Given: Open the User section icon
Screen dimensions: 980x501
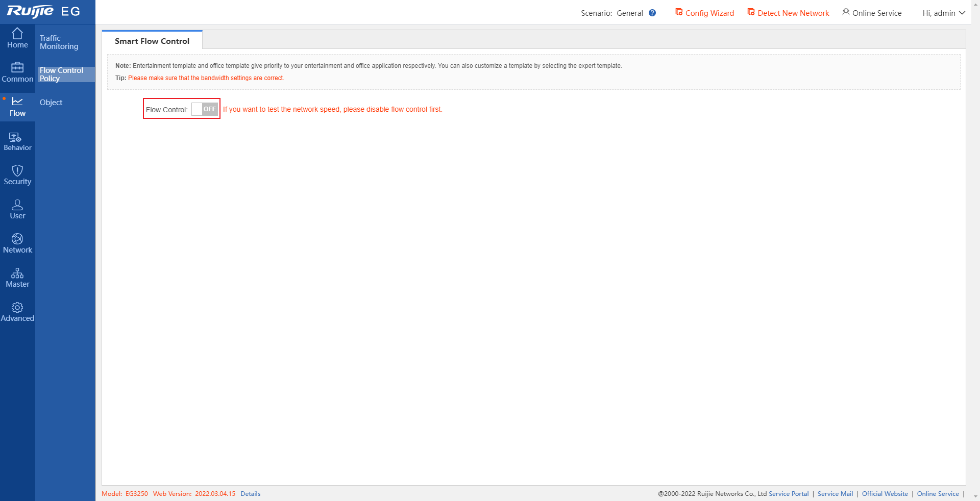Looking at the screenshot, I should pyautogui.click(x=17, y=205).
